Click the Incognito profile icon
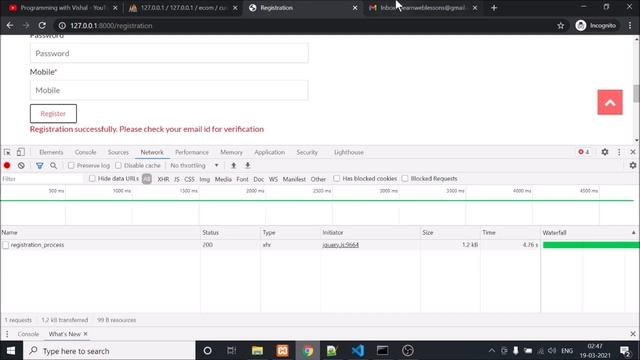640x360 pixels. [x=580, y=25]
